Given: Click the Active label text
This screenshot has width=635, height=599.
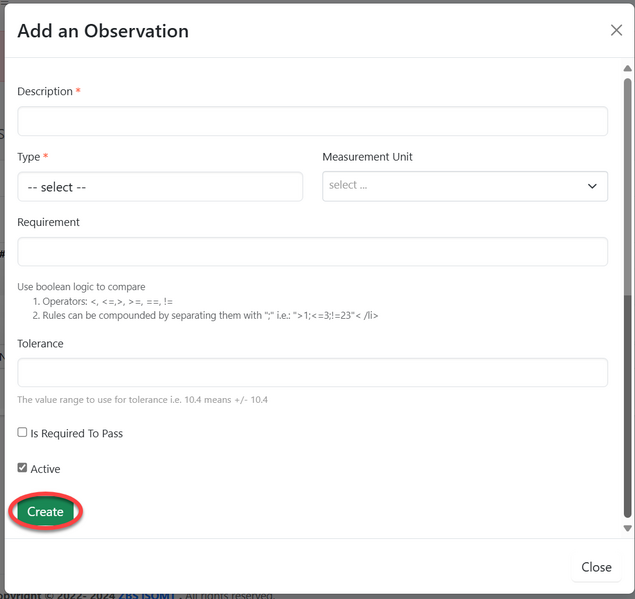Looking at the screenshot, I should (46, 469).
